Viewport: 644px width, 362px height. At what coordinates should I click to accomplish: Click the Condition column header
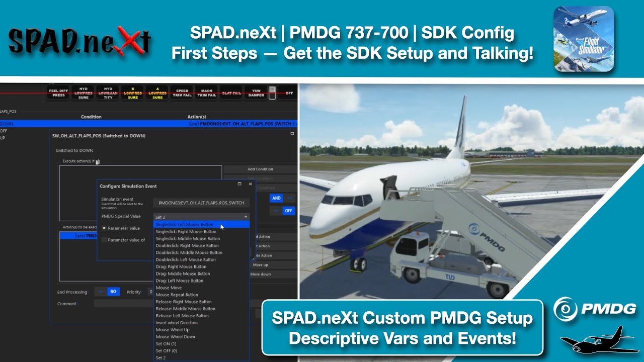(91, 117)
